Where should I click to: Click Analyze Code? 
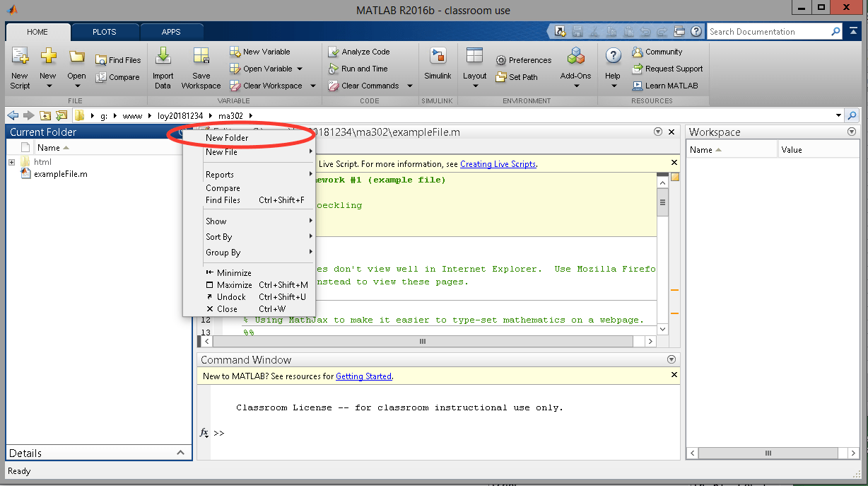pos(359,52)
